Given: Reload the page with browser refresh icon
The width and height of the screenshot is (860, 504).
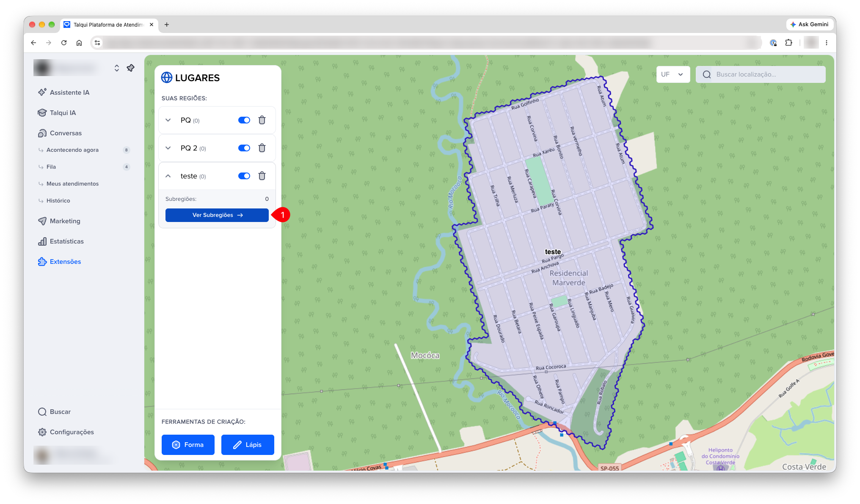Looking at the screenshot, I should (64, 43).
